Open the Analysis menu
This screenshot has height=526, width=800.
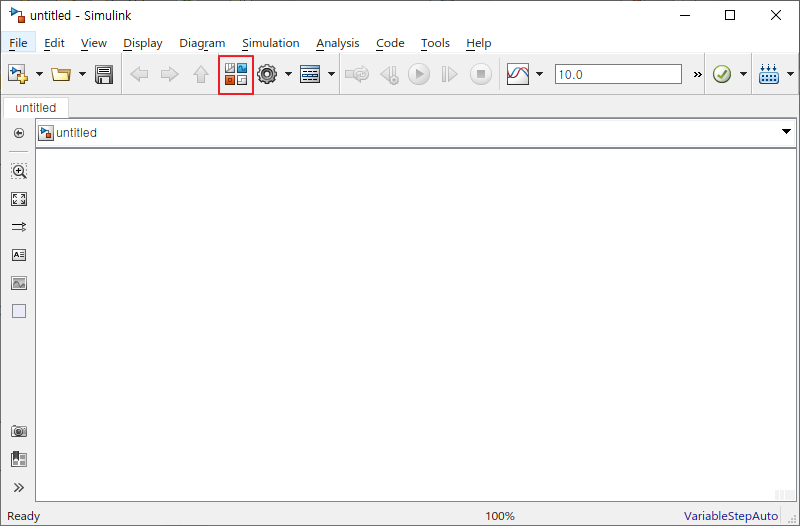coord(338,43)
